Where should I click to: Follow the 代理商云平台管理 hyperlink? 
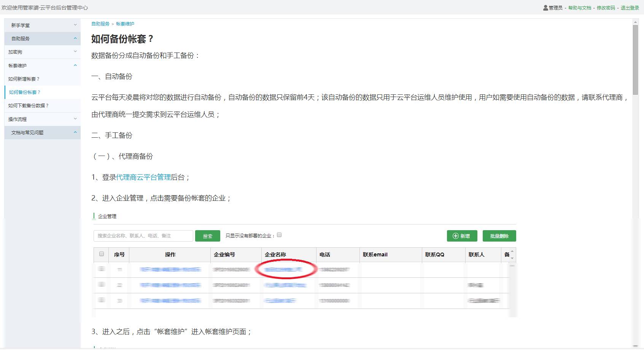coord(143,177)
